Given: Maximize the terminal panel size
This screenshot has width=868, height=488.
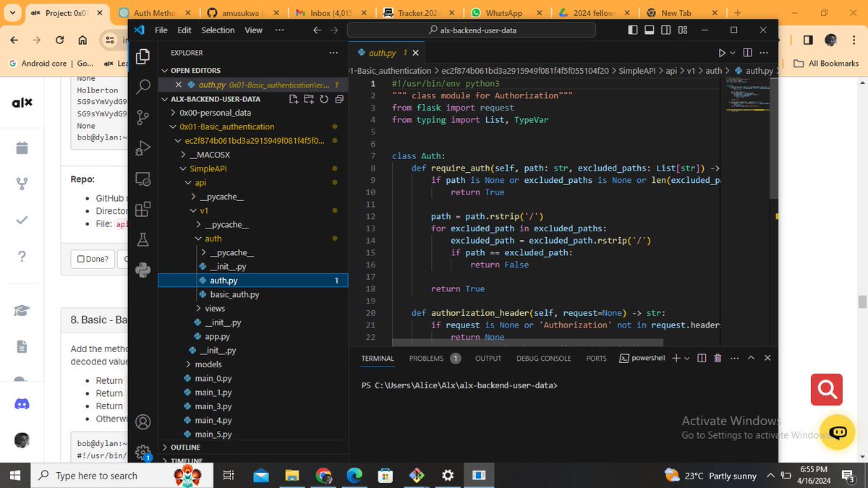Looking at the screenshot, I should (x=751, y=358).
